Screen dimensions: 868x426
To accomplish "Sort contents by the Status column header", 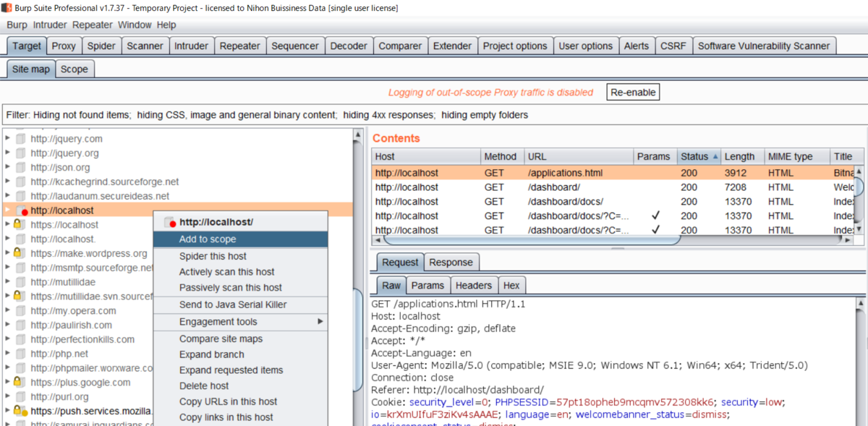I will (x=699, y=156).
